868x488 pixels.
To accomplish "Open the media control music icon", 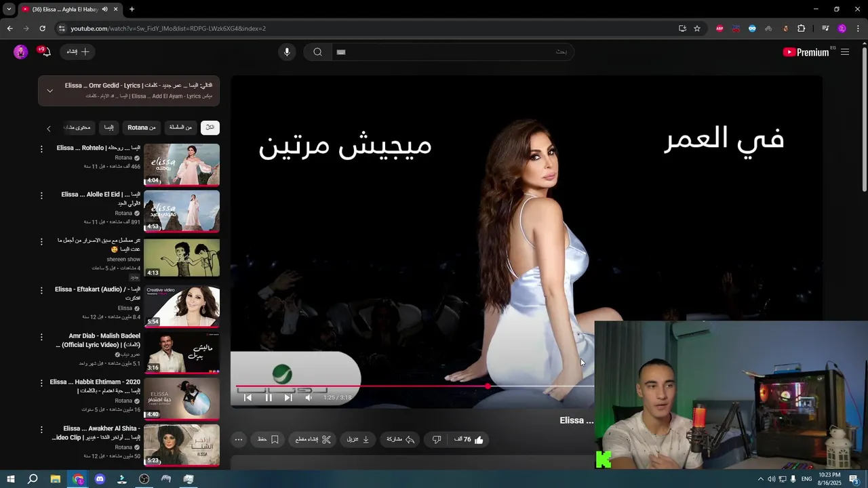I will pos(825,28).
